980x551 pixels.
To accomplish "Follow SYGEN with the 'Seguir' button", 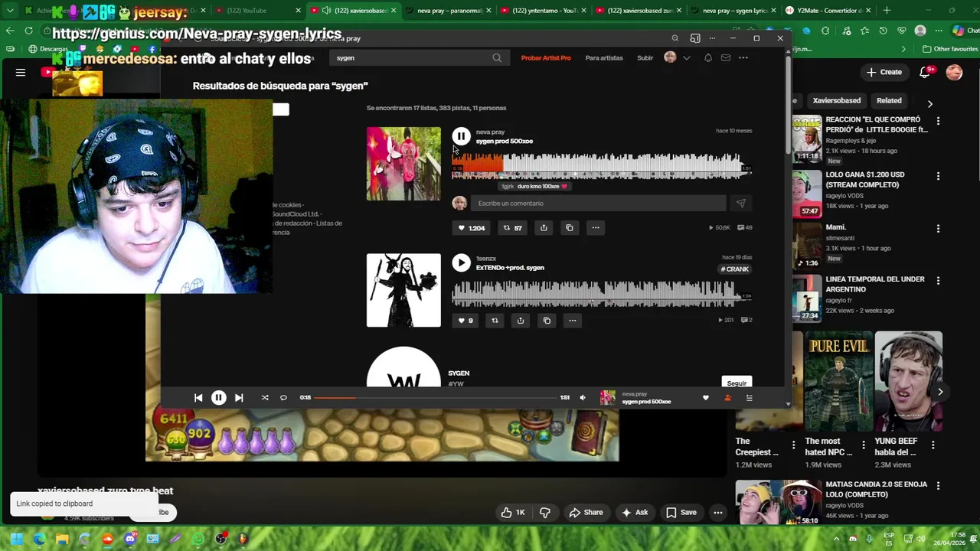I will pyautogui.click(x=737, y=383).
